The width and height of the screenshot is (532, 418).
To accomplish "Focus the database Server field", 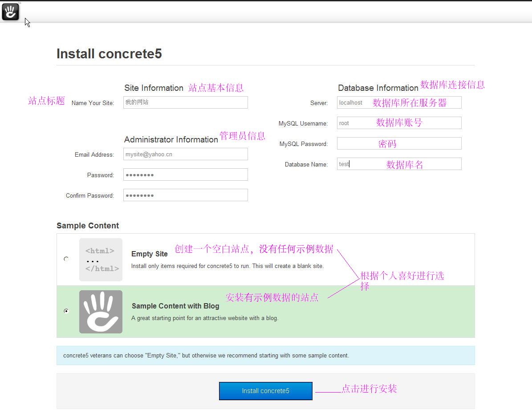I will (x=399, y=102).
